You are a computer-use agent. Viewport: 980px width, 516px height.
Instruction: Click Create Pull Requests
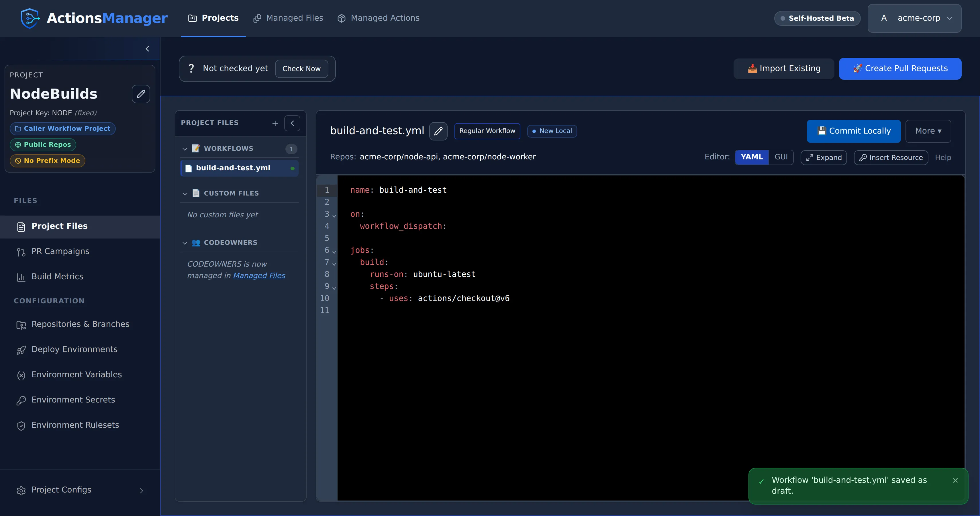pyautogui.click(x=900, y=69)
